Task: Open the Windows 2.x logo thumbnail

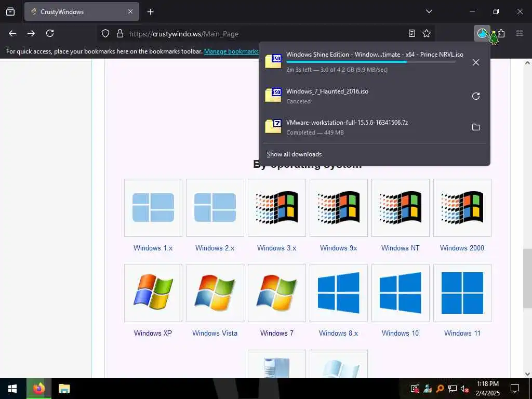Action: [215, 208]
